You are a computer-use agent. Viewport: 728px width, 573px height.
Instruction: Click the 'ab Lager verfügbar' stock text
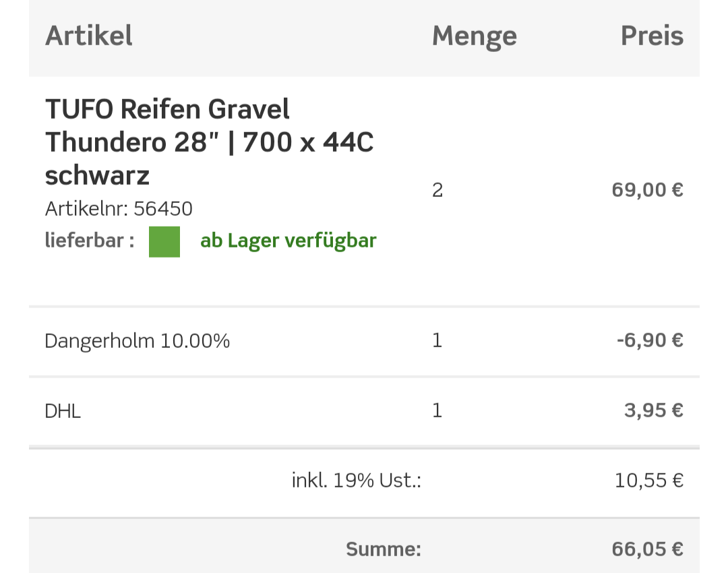[x=288, y=241]
